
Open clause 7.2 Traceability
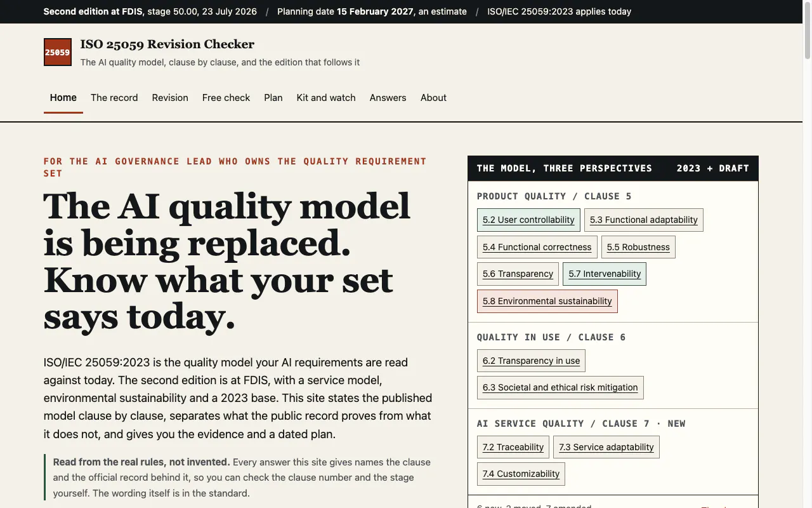(x=513, y=447)
